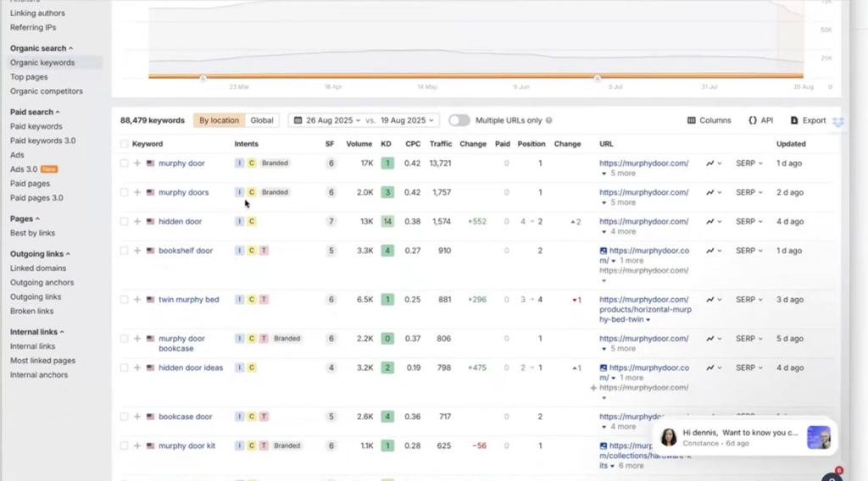This screenshot has height=481, width=868.
Task: Click right timeline handle near 5 Jul
Action: tap(598, 78)
